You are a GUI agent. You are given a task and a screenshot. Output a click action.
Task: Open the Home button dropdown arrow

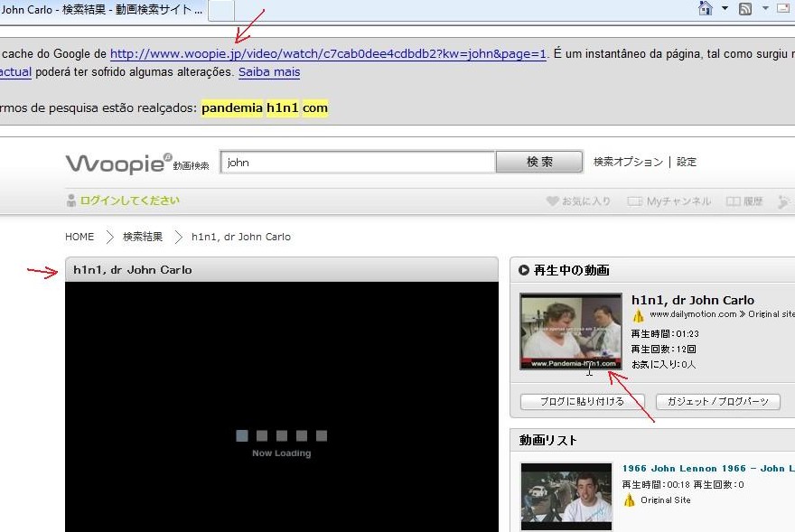tap(725, 7)
